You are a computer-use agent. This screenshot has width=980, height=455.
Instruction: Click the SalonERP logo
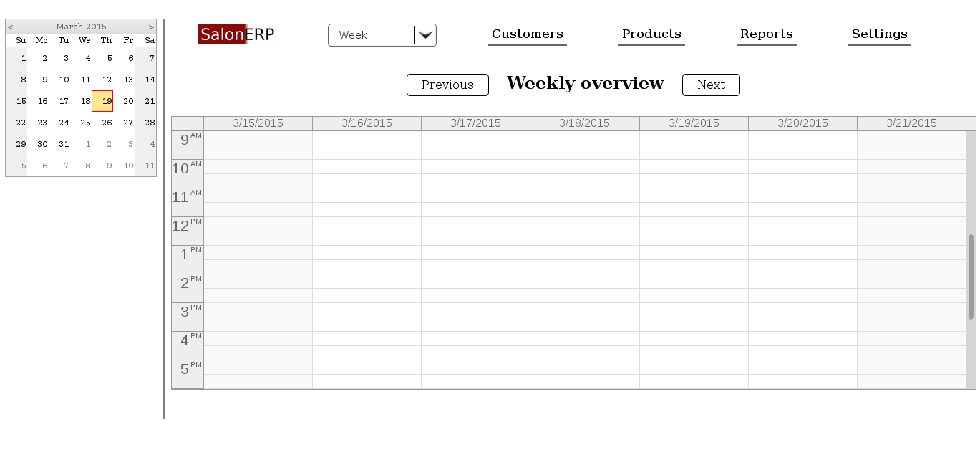pos(237,34)
